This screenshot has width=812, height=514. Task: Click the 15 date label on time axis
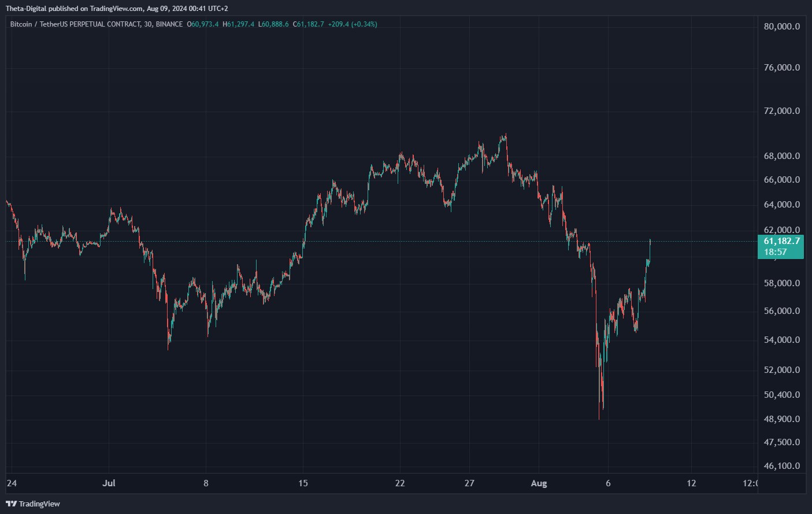click(303, 483)
